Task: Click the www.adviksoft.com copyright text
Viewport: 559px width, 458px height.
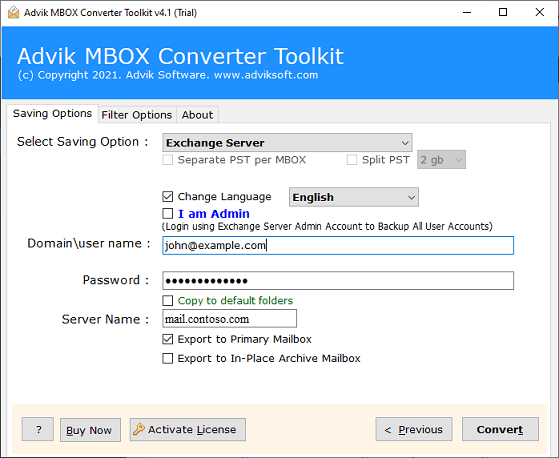Action: tap(266, 75)
